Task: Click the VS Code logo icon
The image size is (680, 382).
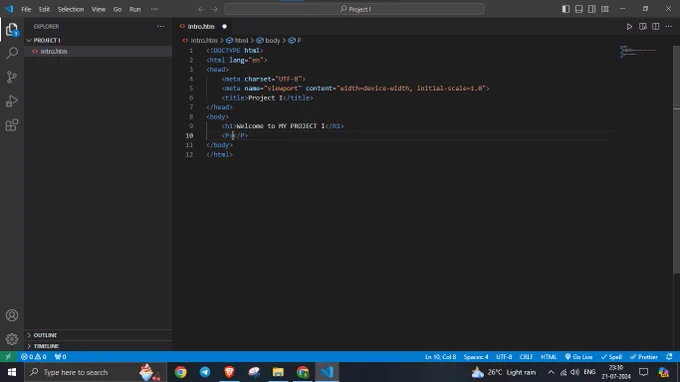Action: pos(9,9)
